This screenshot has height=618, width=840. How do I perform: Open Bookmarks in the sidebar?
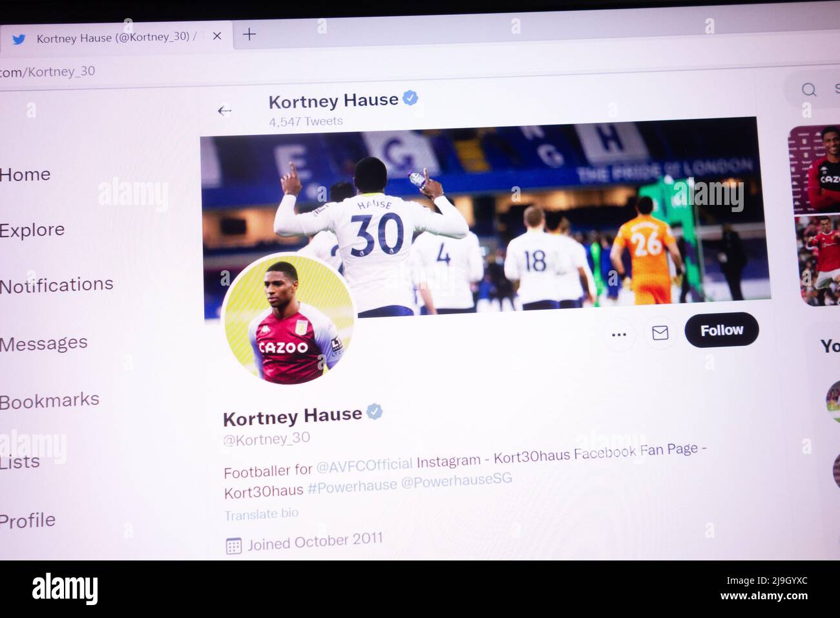click(x=50, y=401)
